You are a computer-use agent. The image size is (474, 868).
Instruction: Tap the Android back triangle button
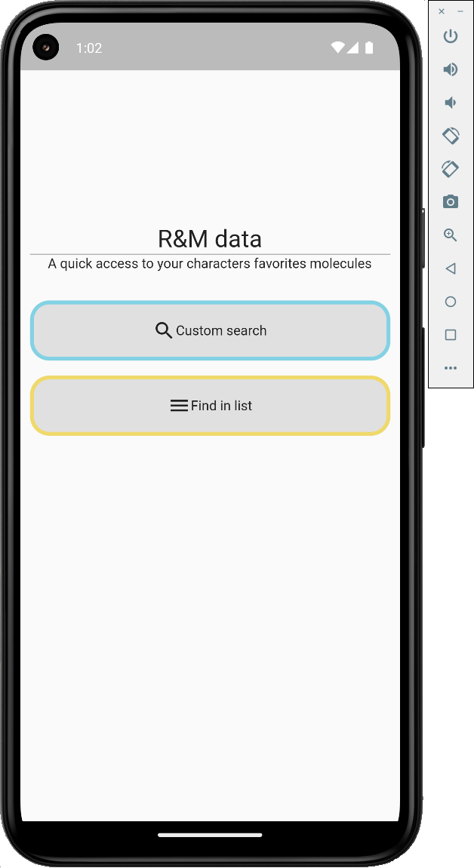pyautogui.click(x=451, y=268)
